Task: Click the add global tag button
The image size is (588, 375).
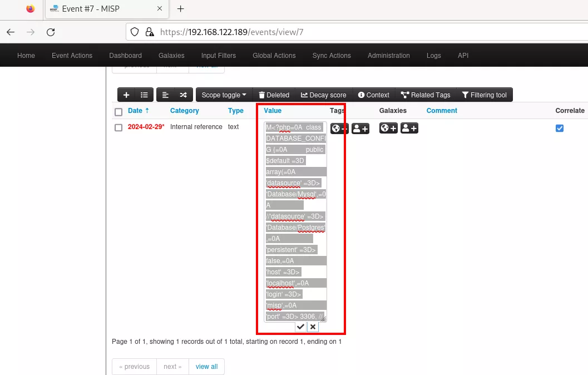Action: pos(339,129)
